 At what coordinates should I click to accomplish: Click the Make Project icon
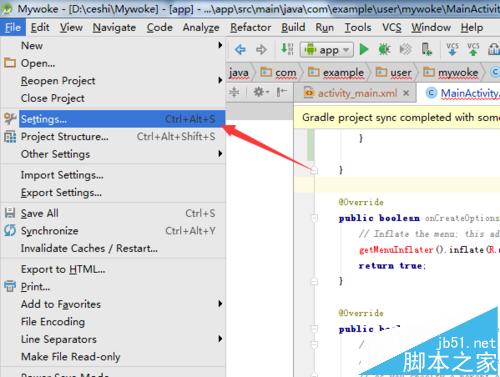[287, 49]
